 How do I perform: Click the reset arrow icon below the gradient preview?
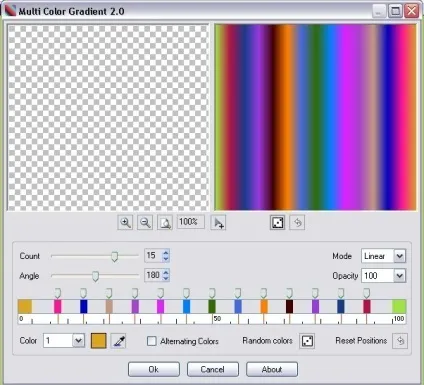click(x=297, y=223)
